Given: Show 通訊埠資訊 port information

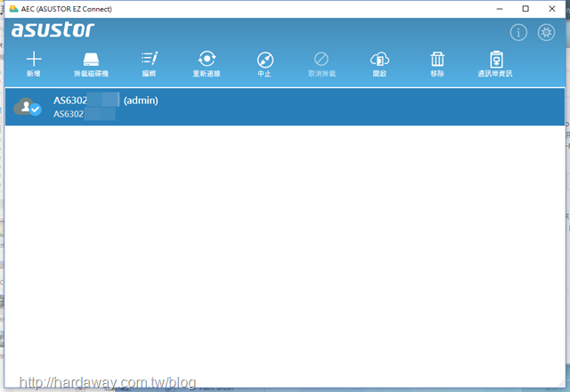Looking at the screenshot, I should (x=496, y=59).
